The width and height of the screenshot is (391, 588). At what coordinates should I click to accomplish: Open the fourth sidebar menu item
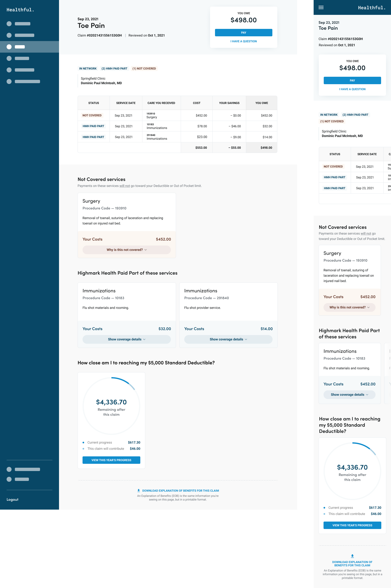[30, 58]
